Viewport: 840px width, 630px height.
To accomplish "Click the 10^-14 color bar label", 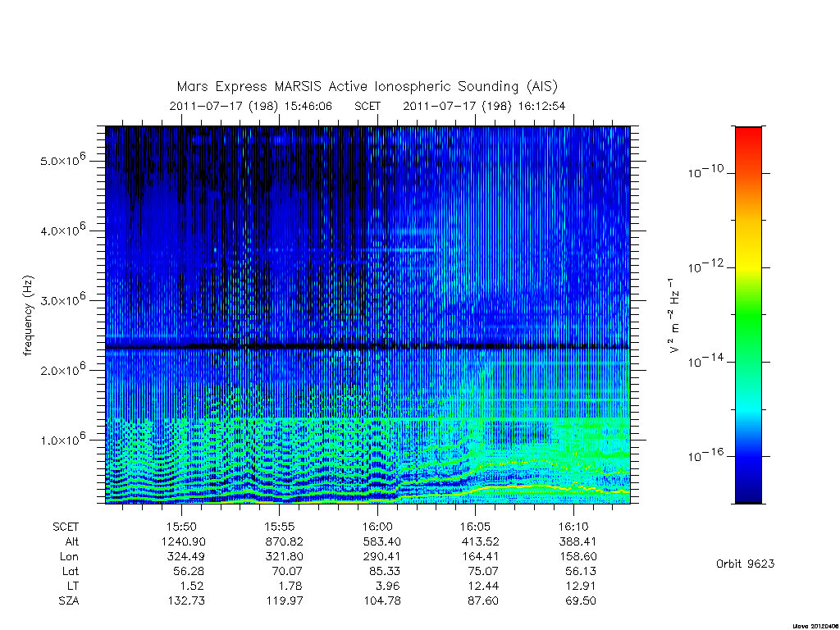I will [x=705, y=361].
